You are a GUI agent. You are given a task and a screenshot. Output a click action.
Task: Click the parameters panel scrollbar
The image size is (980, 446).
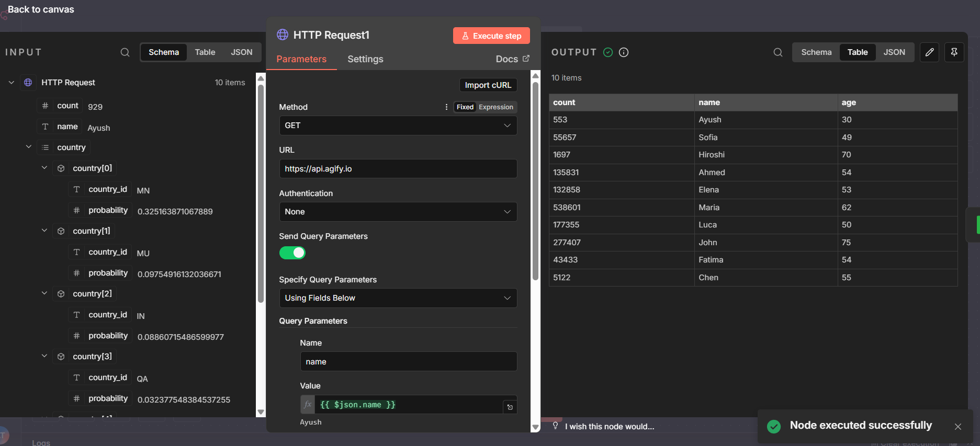click(535, 180)
